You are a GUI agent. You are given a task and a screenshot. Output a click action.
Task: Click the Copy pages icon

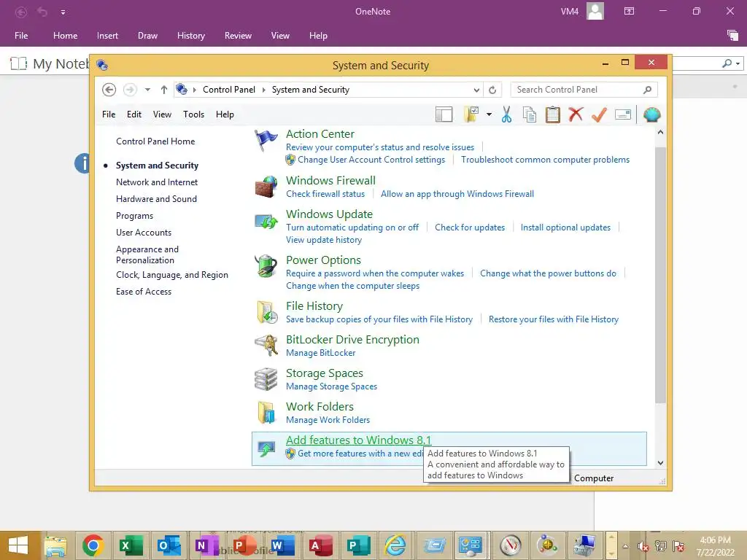tap(530, 114)
